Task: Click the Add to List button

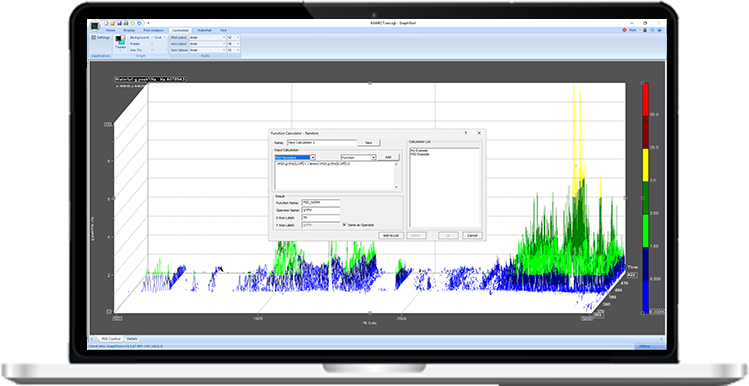Action: click(x=391, y=236)
